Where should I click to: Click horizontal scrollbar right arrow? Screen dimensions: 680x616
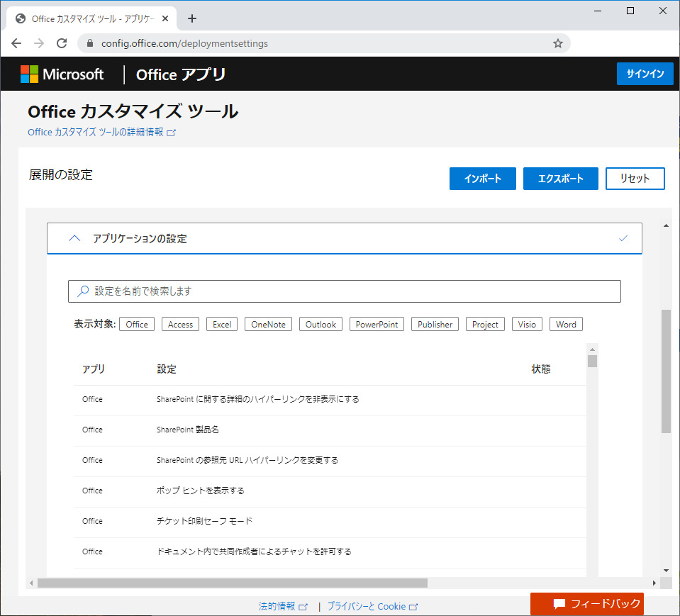tap(654, 583)
